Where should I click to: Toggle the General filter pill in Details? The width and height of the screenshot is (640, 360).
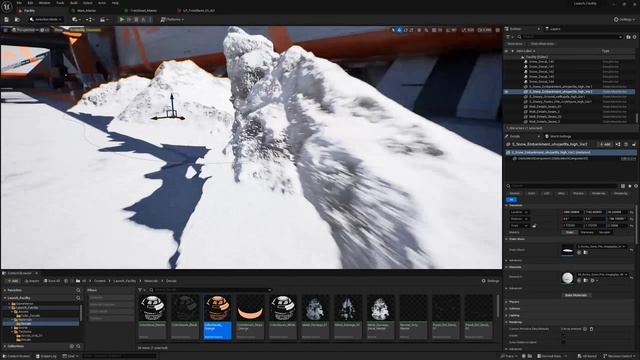pyautogui.click(x=514, y=193)
